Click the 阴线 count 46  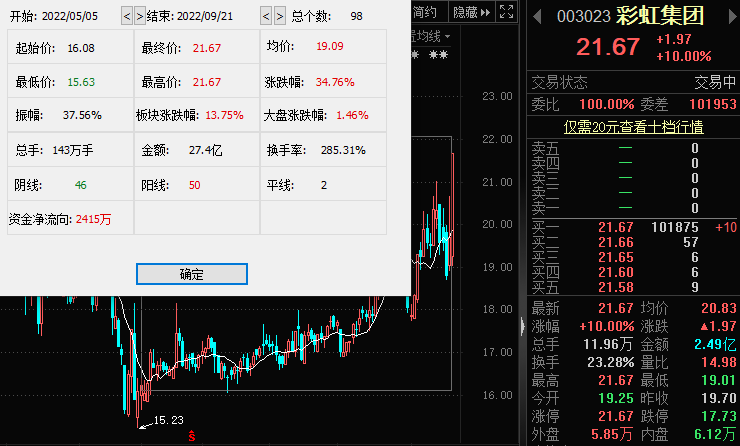(81, 185)
